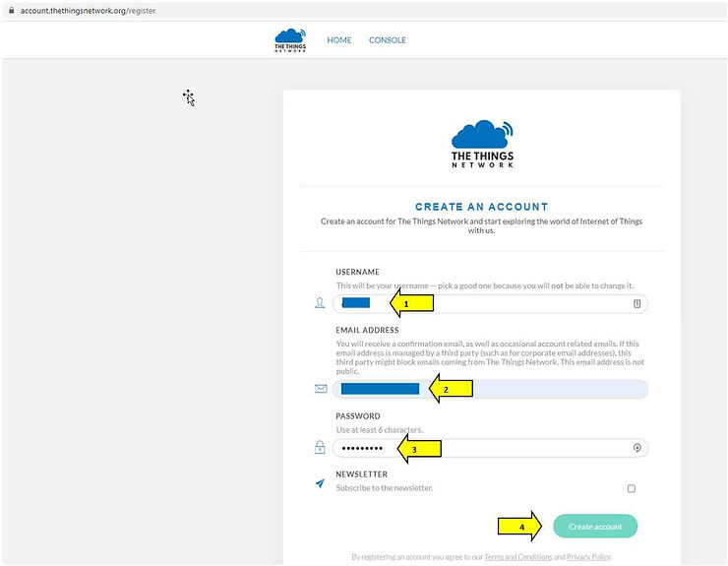Click autofill icon inside username field

(637, 303)
